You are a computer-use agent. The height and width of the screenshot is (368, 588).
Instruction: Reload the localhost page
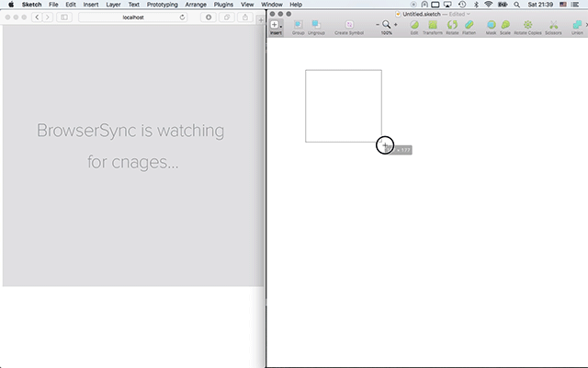point(182,17)
